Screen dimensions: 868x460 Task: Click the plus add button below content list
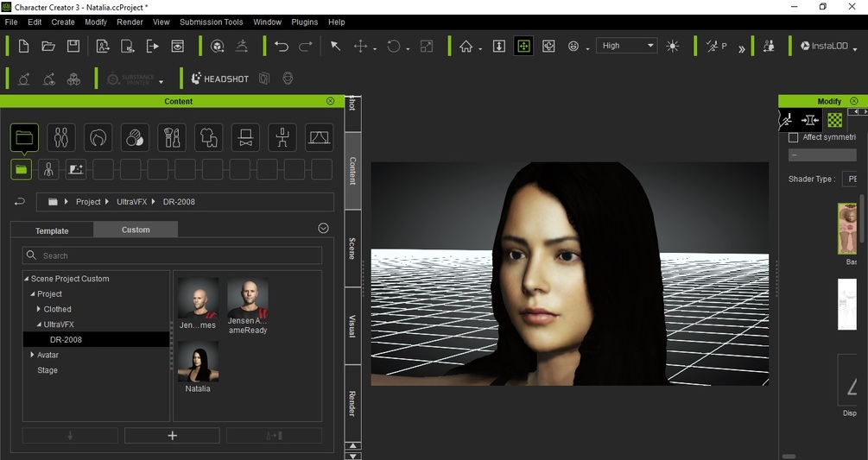(x=172, y=436)
